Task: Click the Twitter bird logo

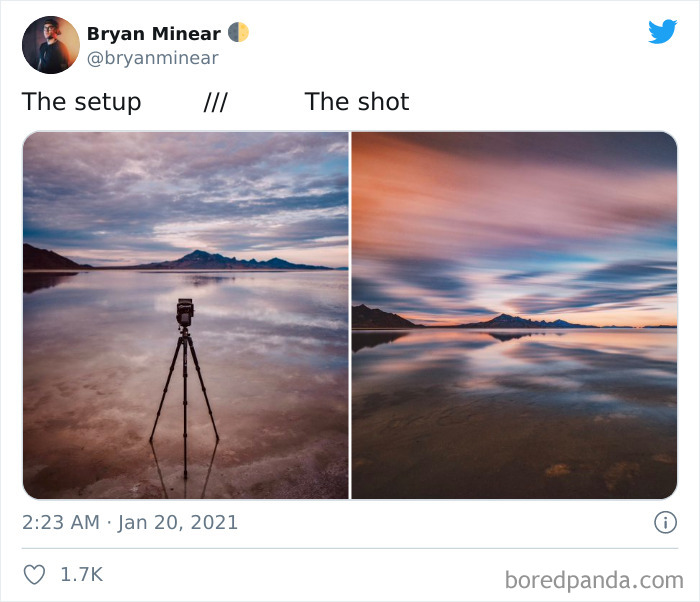Action: pos(662,31)
